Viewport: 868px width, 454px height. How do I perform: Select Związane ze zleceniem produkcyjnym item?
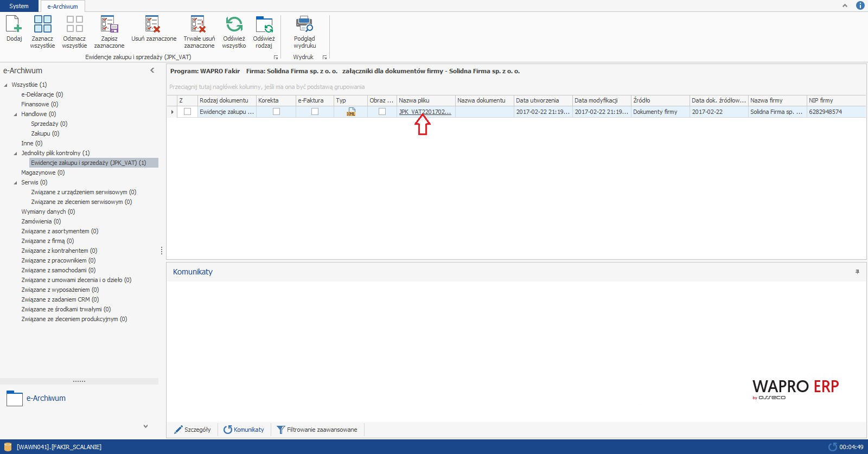pos(74,319)
